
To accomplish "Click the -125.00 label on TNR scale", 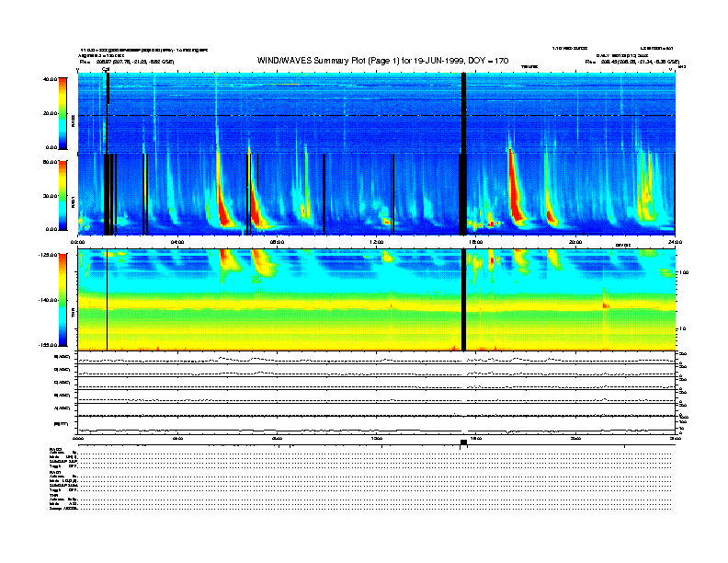I will click(x=48, y=255).
